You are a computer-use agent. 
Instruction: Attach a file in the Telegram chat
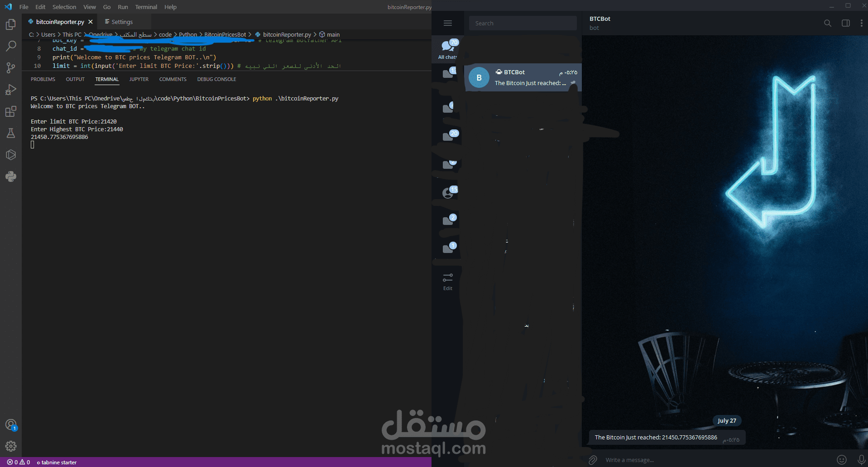593,460
